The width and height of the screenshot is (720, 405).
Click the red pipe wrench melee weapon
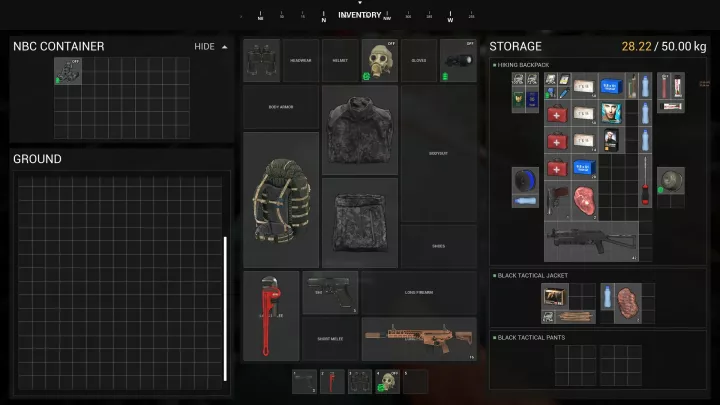(x=271, y=315)
